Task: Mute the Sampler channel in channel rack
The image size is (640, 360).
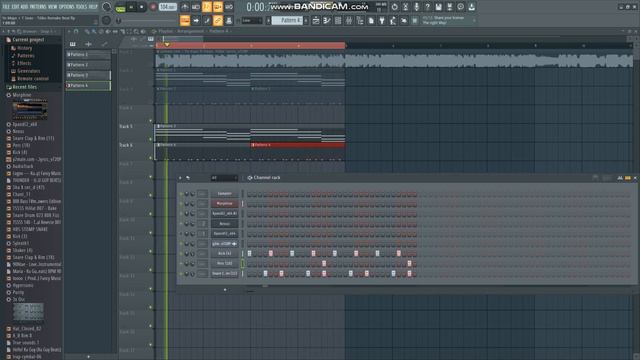Action: click(x=181, y=194)
